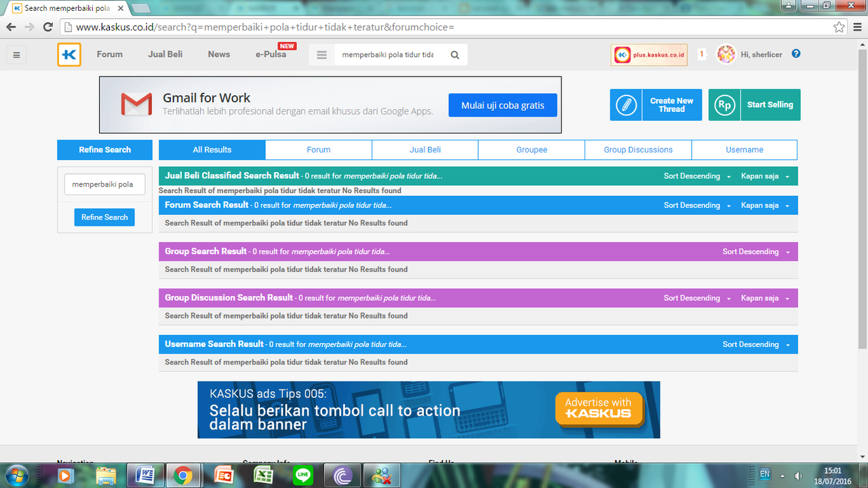The height and width of the screenshot is (488, 868).
Task: Switch to Microsoft Word in taskbar
Action: [145, 476]
